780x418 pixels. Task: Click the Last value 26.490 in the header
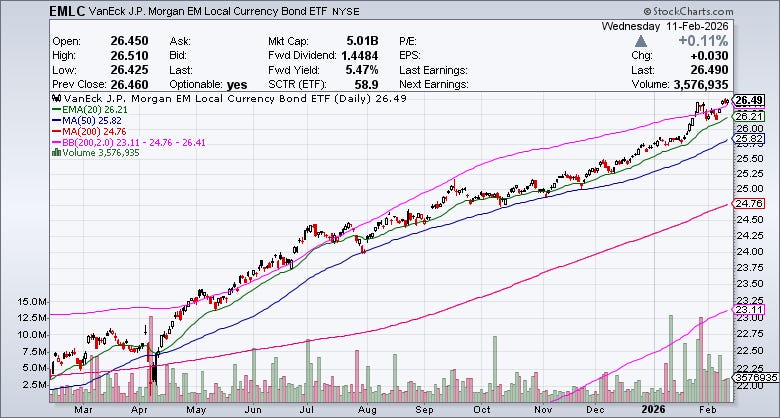[710, 70]
